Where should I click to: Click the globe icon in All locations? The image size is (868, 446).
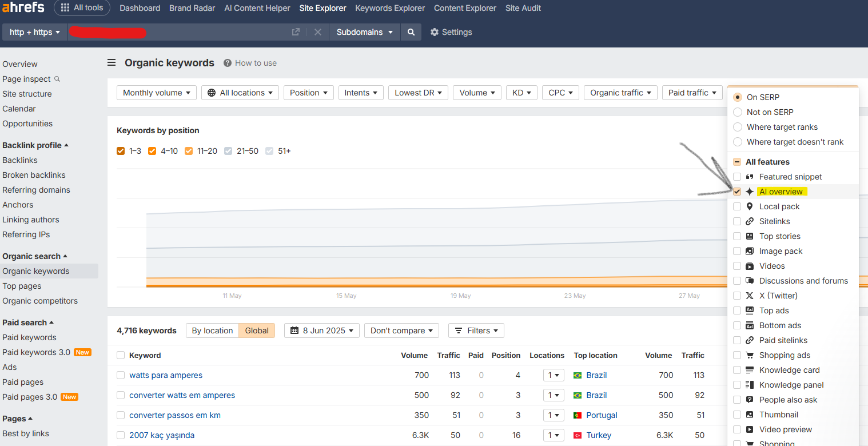[x=212, y=93]
